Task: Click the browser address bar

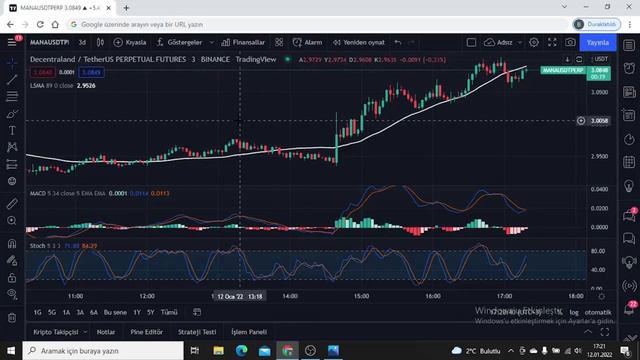Action: click(x=318, y=24)
